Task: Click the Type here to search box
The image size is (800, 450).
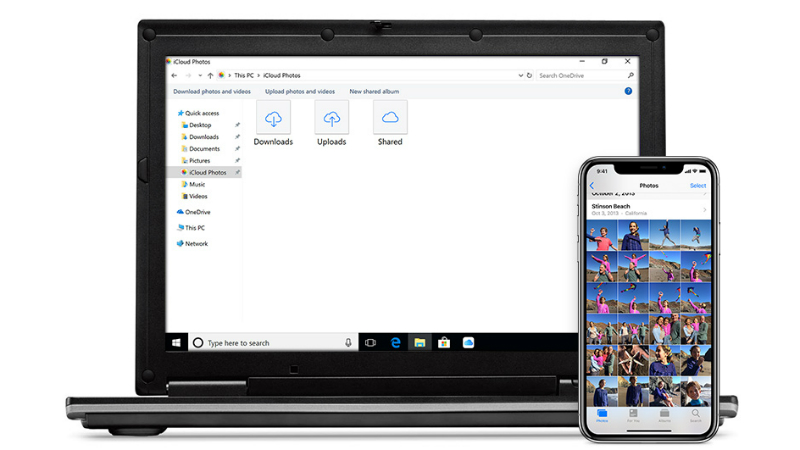Action: [x=273, y=343]
